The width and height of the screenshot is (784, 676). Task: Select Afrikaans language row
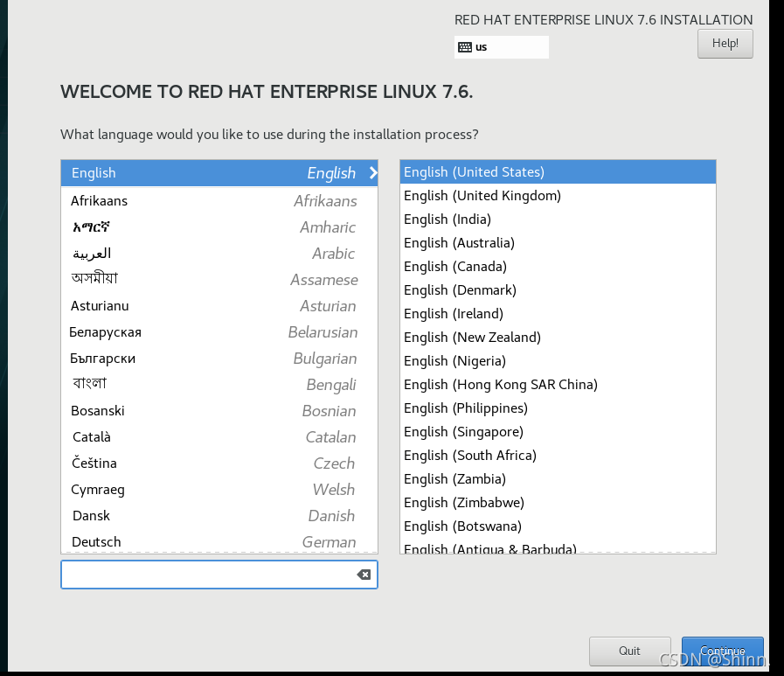pyautogui.click(x=219, y=200)
